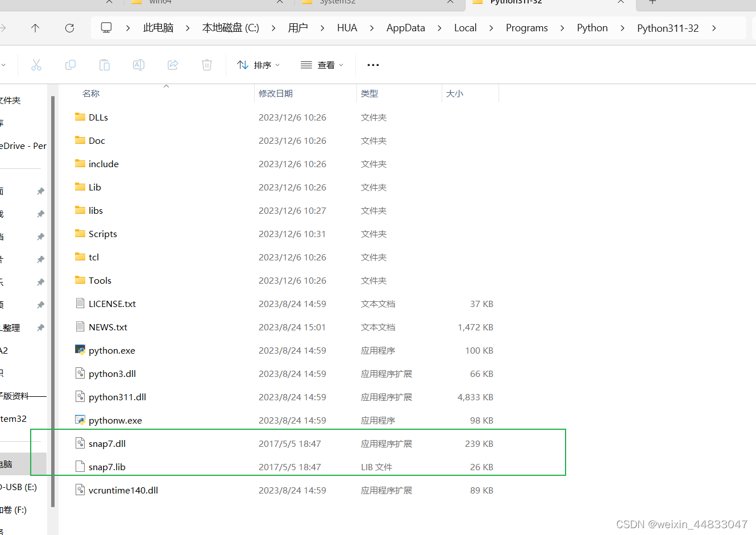Open the 排序 (Sort) dropdown

coord(259,65)
